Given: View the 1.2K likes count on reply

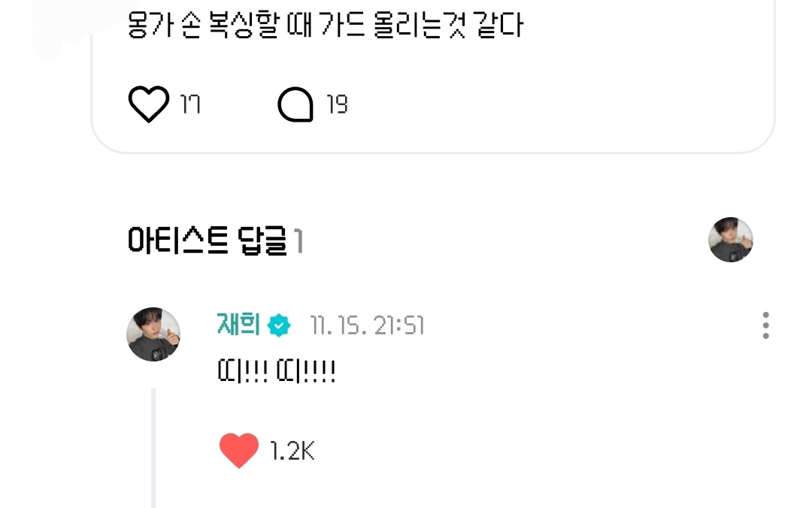Looking at the screenshot, I should (x=292, y=451).
